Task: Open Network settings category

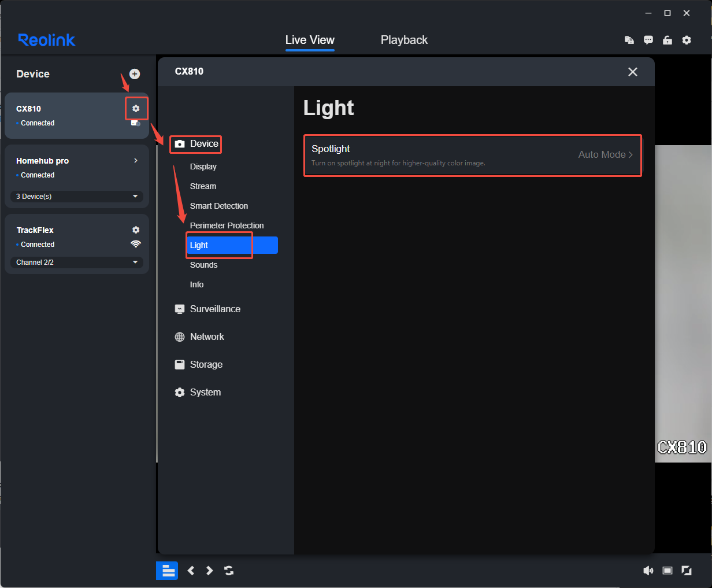Action: [x=199, y=336]
